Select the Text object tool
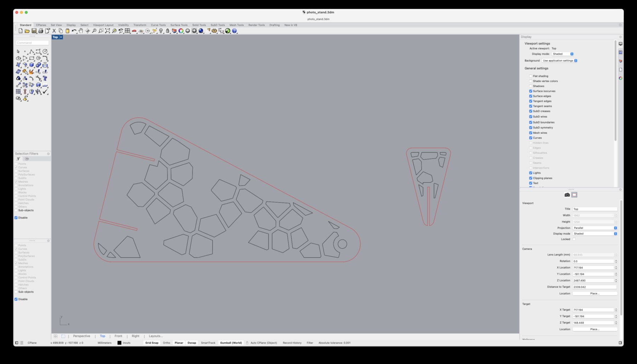 tap(45, 79)
